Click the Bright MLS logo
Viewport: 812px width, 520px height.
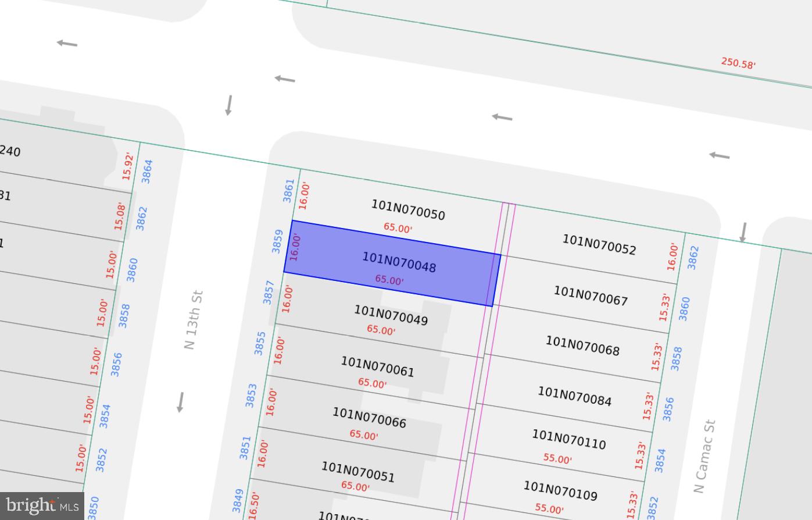pos(42,505)
